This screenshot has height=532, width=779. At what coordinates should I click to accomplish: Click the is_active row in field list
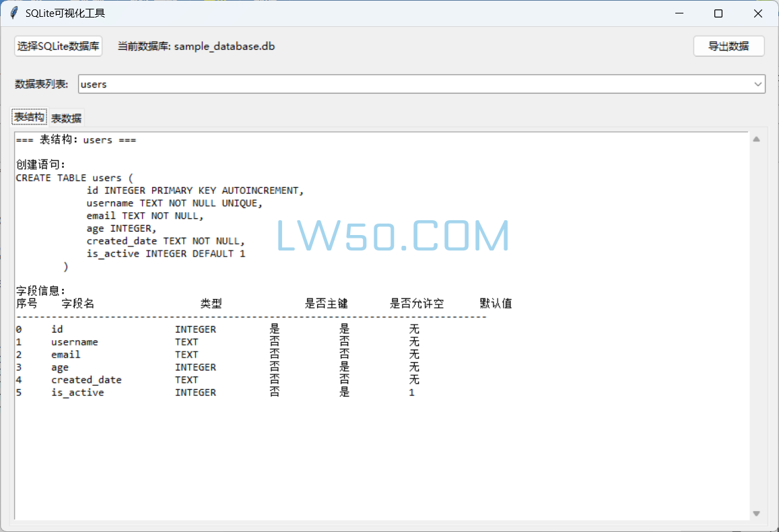(77, 393)
